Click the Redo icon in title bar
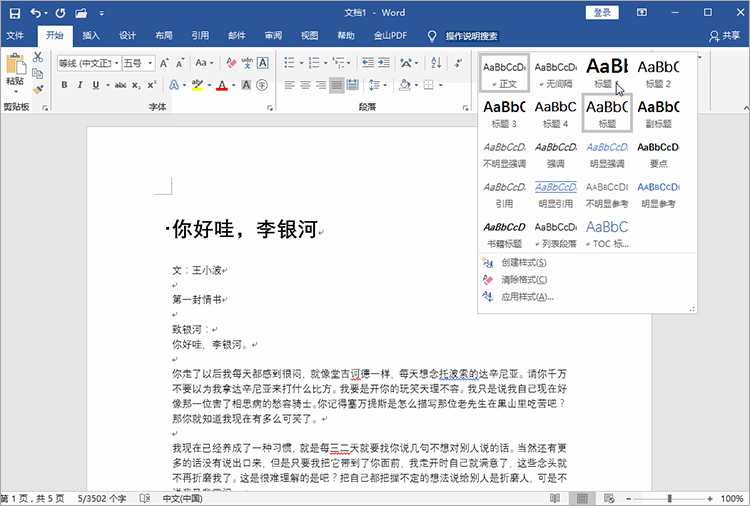 (x=60, y=13)
